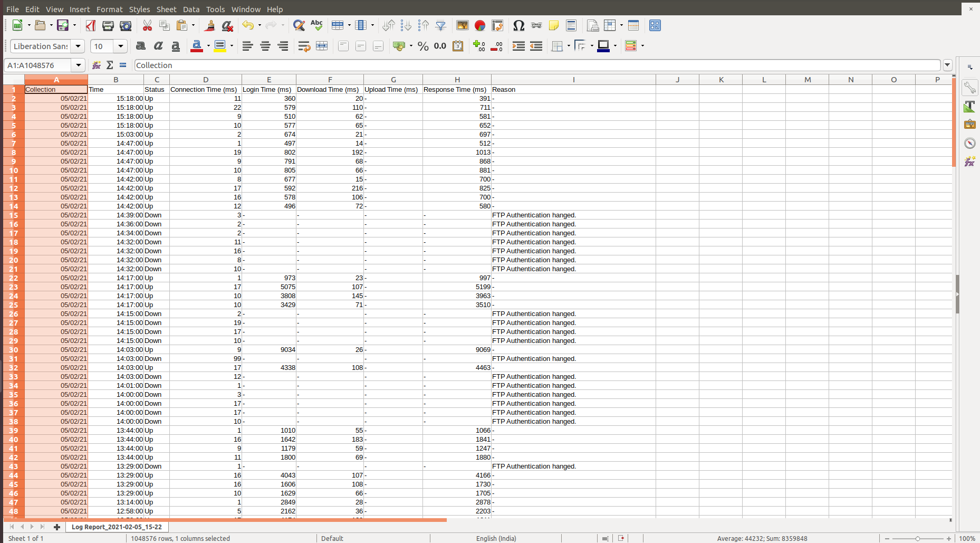
Task: Click the Clone Formatting paintbrush icon
Action: (209, 25)
